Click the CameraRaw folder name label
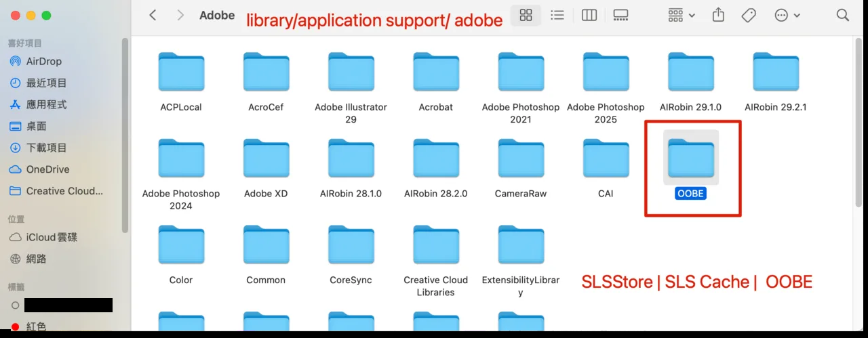The image size is (868, 338). 521,194
